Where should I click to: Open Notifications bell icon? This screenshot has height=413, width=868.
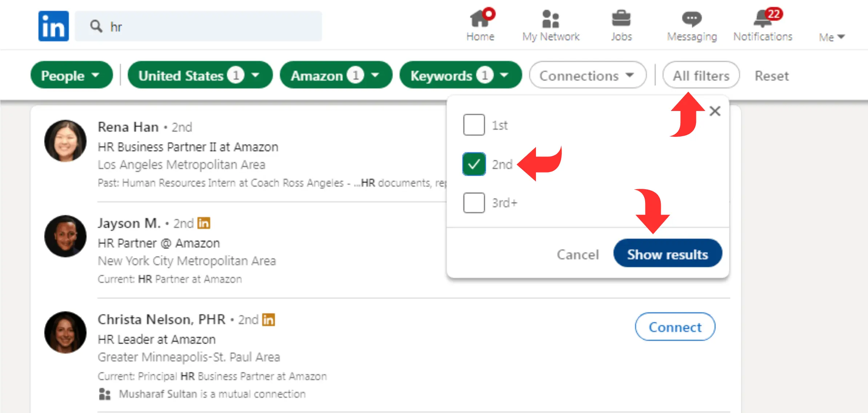pyautogui.click(x=763, y=19)
